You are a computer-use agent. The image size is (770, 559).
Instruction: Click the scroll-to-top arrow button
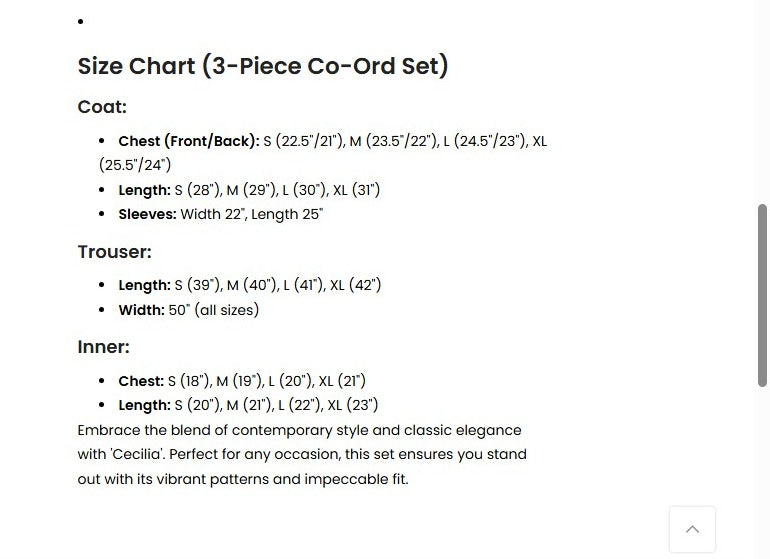(692, 529)
